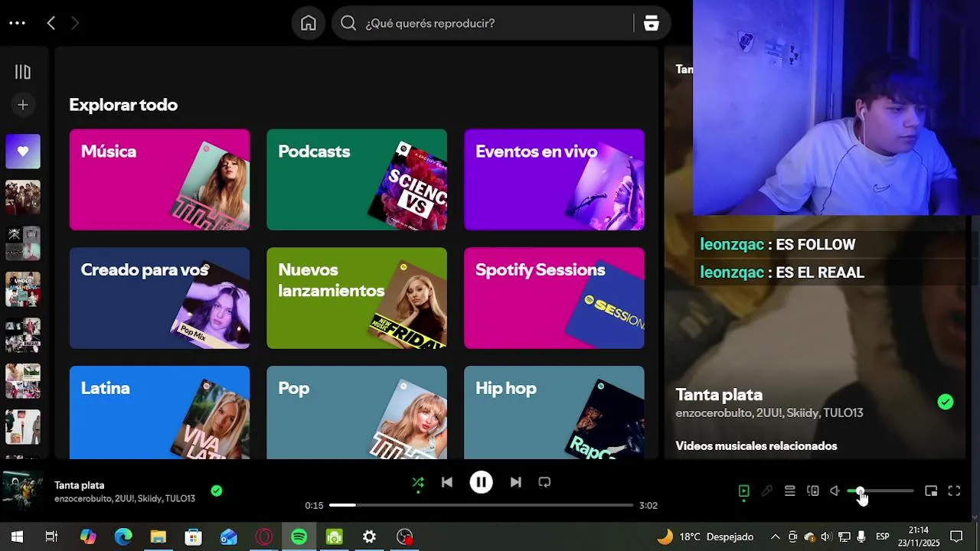The image size is (980, 551).
Task: Open microphone icon in system tray
Action: (861, 537)
